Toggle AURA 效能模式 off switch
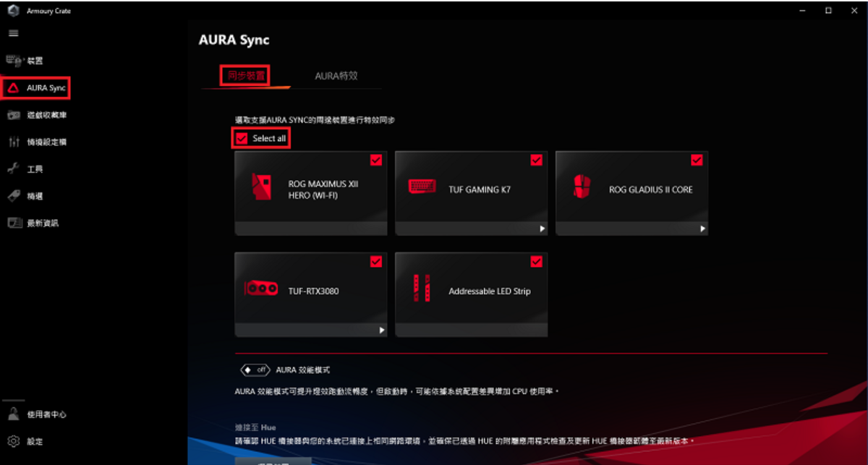868x465 pixels. 255,370
